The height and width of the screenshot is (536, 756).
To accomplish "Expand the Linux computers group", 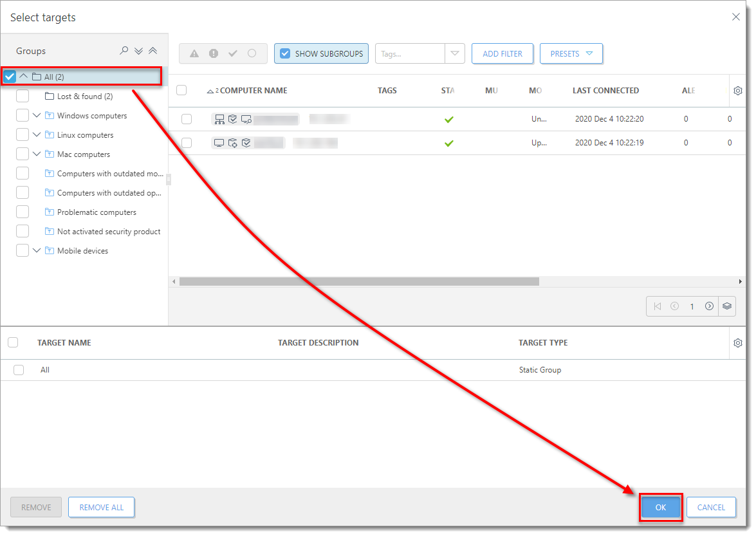I will (37, 135).
